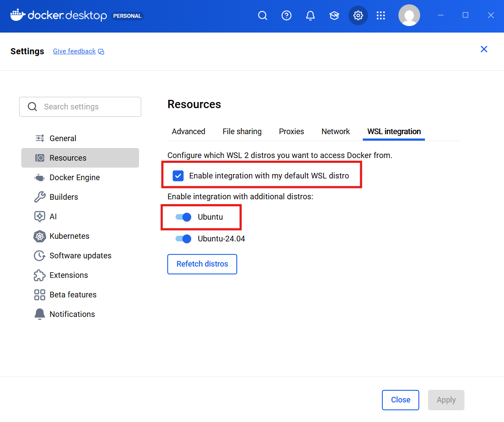Click the Refetch distros button
The height and width of the screenshot is (422, 504).
click(202, 264)
